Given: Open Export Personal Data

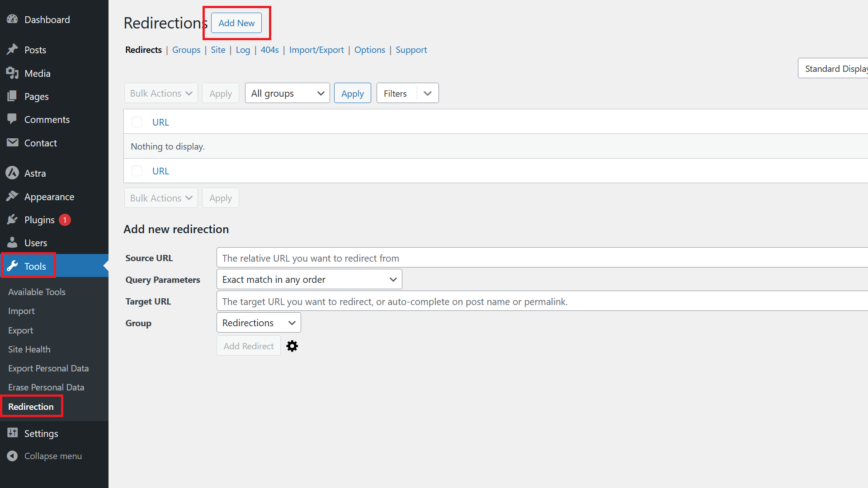Looking at the screenshot, I should tap(48, 368).
